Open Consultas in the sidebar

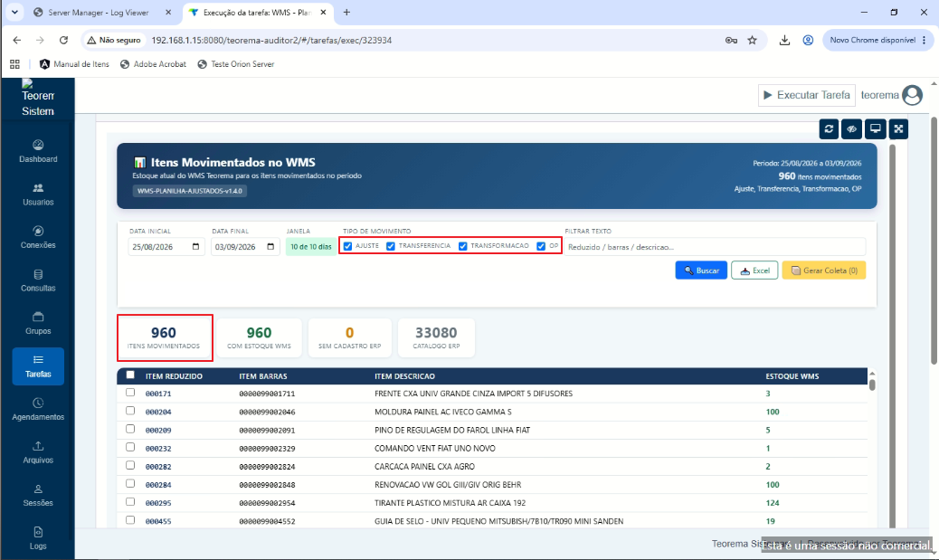[x=38, y=280]
